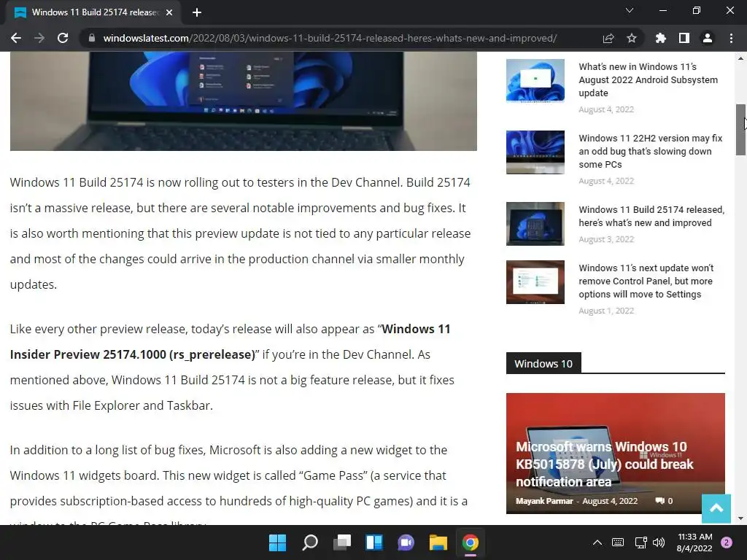Image resolution: width=747 pixels, height=560 pixels.
Task: Open the volume speaker tray icon
Action: pos(659,542)
